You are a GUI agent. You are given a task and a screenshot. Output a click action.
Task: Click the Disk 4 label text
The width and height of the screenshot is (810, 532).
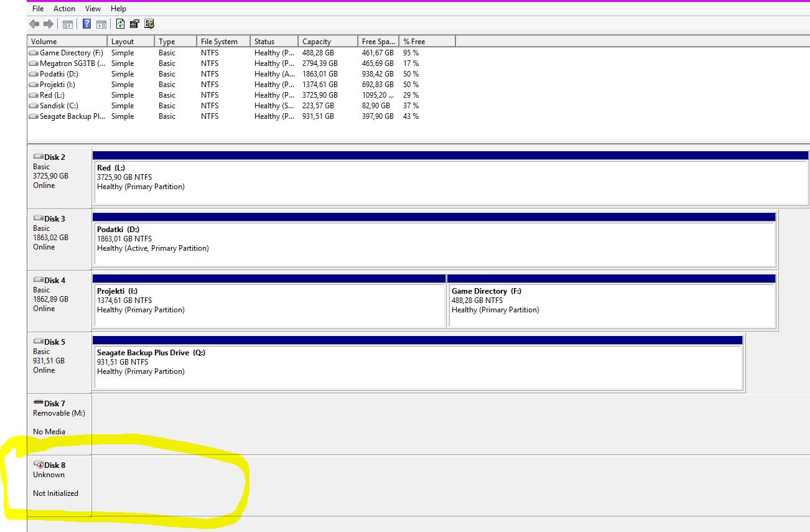55,281
